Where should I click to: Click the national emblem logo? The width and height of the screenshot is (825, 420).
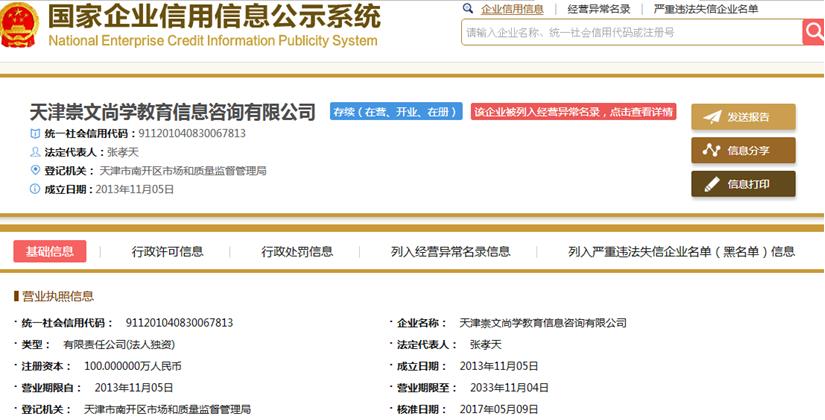[18, 25]
